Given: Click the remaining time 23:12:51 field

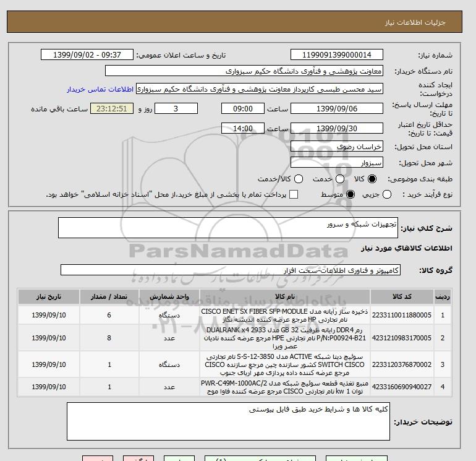Looking at the screenshot, I should (112, 109).
